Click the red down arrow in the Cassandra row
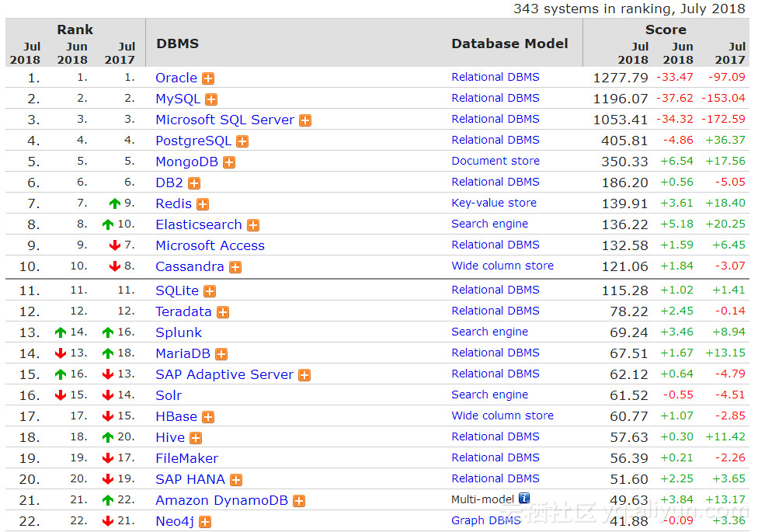Screen dimensions: 758x532 tap(115, 266)
